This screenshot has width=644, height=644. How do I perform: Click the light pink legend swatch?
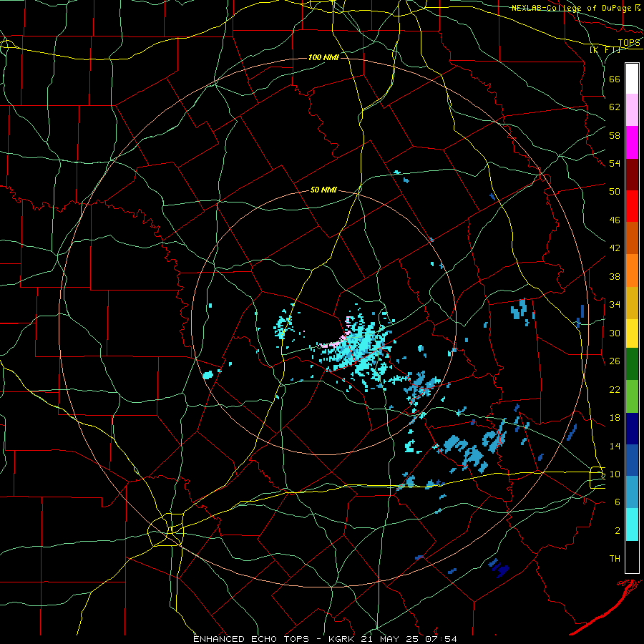click(x=632, y=109)
